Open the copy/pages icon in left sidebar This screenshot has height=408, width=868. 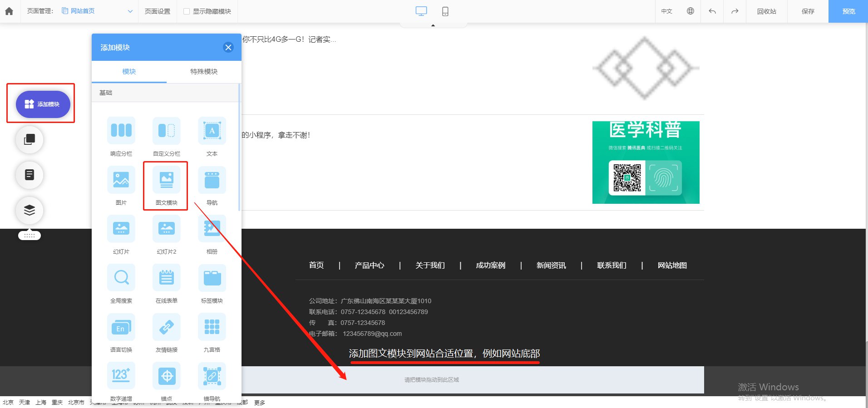[x=30, y=139]
